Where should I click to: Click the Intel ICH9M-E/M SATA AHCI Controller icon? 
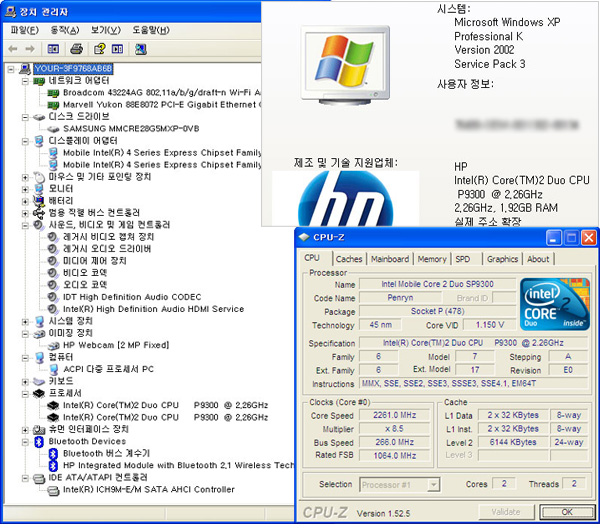tap(53, 490)
